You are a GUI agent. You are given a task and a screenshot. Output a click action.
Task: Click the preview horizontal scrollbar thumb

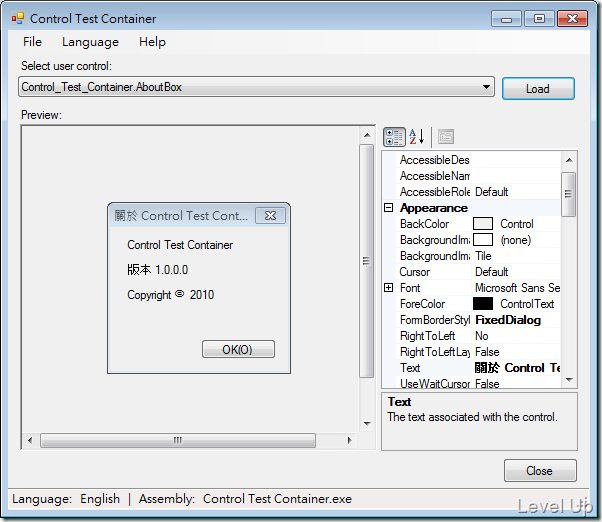(x=178, y=440)
